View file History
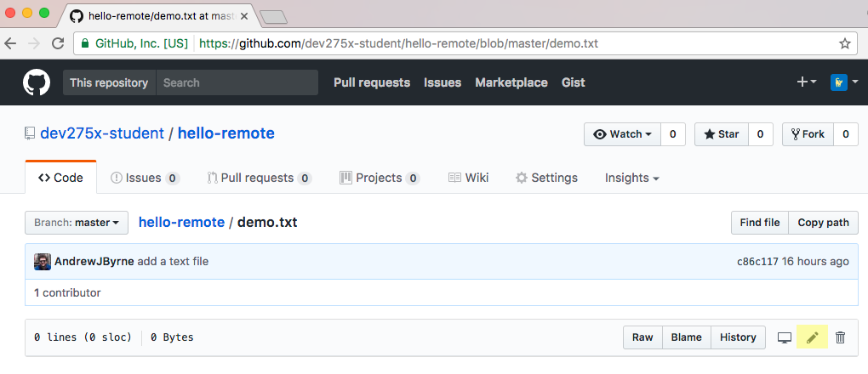868x374 pixels. pyautogui.click(x=738, y=337)
